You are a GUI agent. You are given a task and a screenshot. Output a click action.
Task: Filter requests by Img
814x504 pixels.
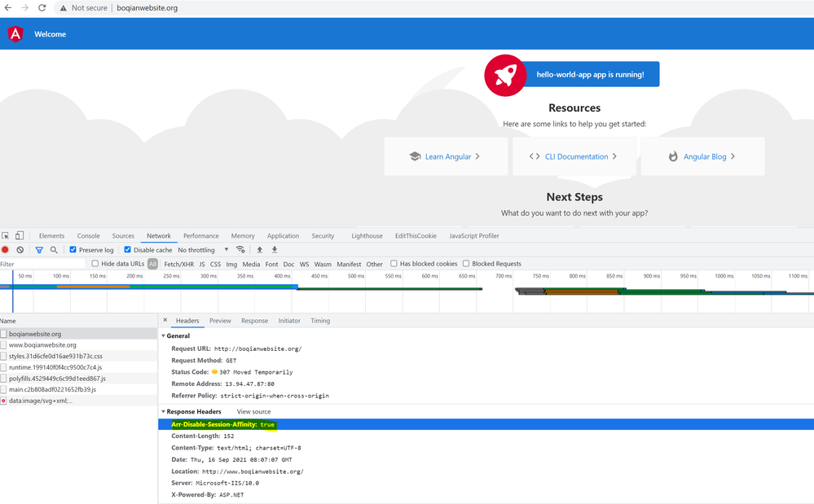231,264
